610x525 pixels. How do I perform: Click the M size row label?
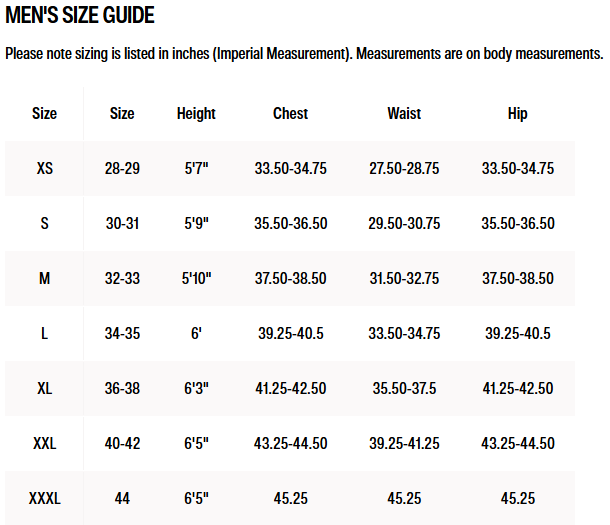45,278
